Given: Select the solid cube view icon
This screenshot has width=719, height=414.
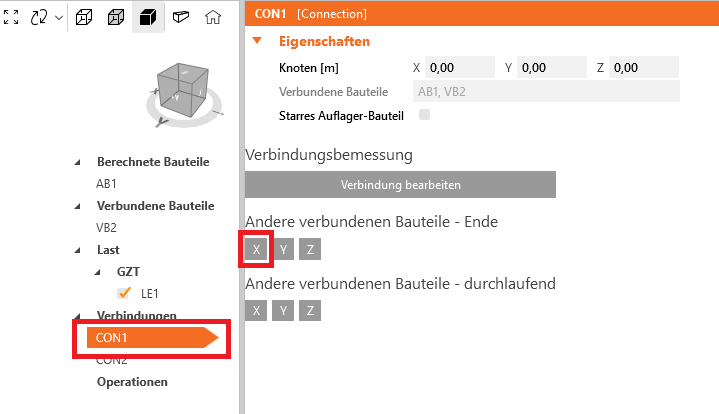Looking at the screenshot, I should point(148,17).
